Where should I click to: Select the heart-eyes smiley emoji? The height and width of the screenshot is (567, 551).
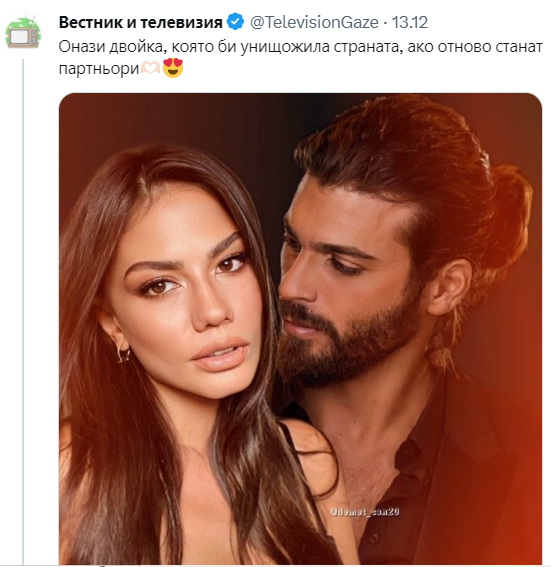pos(173,68)
